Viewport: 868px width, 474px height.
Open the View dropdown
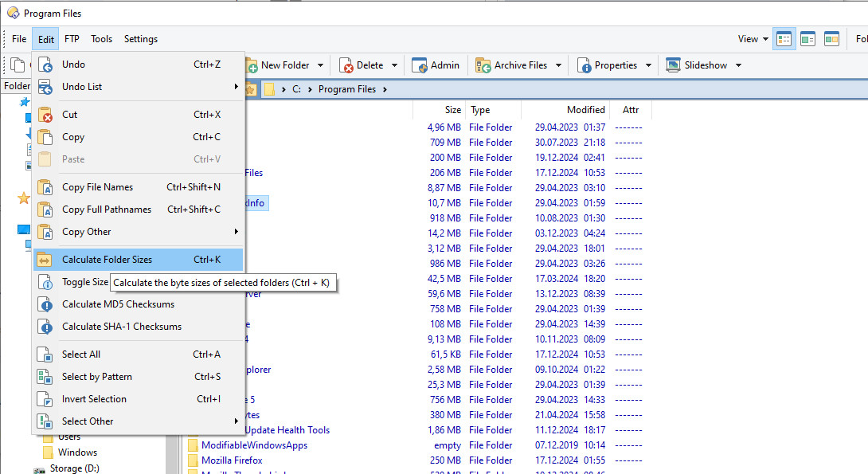click(x=753, y=39)
